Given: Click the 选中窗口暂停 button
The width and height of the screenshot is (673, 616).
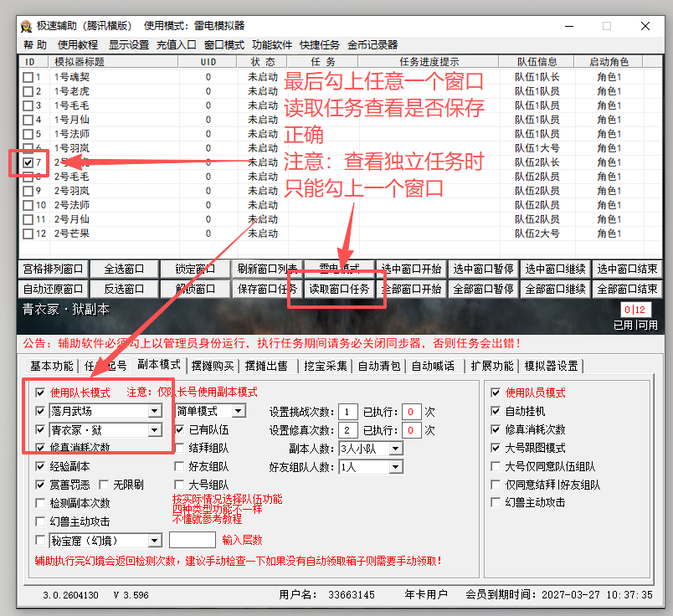Looking at the screenshot, I should coord(483,269).
